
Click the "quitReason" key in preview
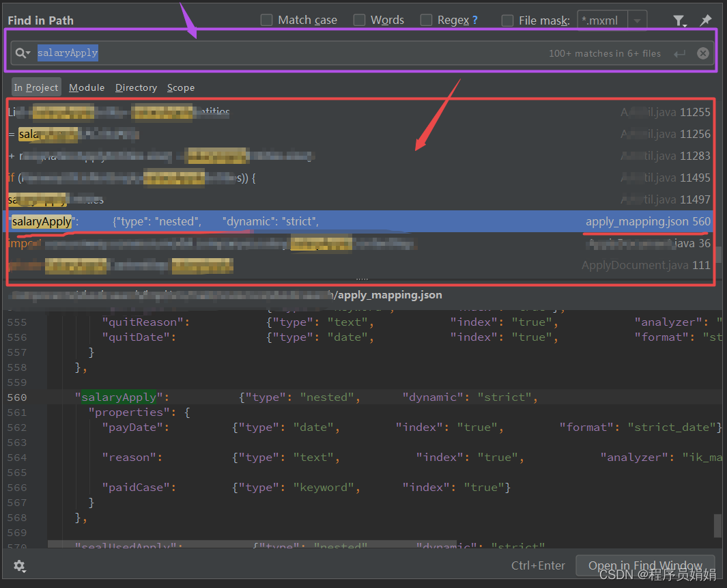coord(143,322)
